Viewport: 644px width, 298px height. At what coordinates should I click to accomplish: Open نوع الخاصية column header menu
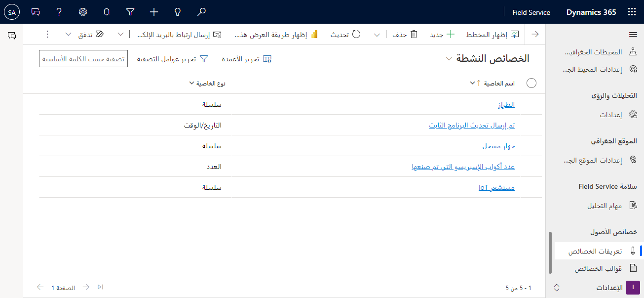point(207,83)
